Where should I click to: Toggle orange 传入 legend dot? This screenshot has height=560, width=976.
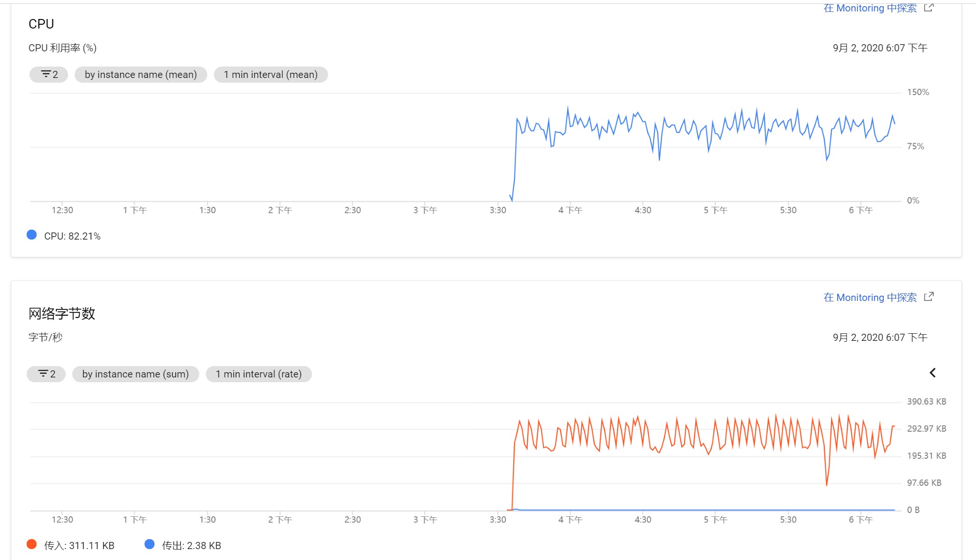click(x=32, y=544)
